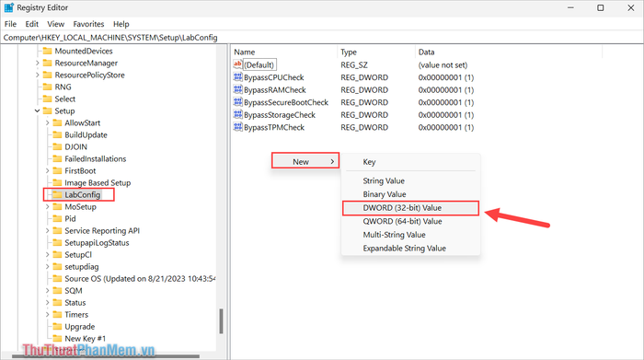Click the (Default) string value icon
The width and height of the screenshot is (644, 360).
pos(237,64)
